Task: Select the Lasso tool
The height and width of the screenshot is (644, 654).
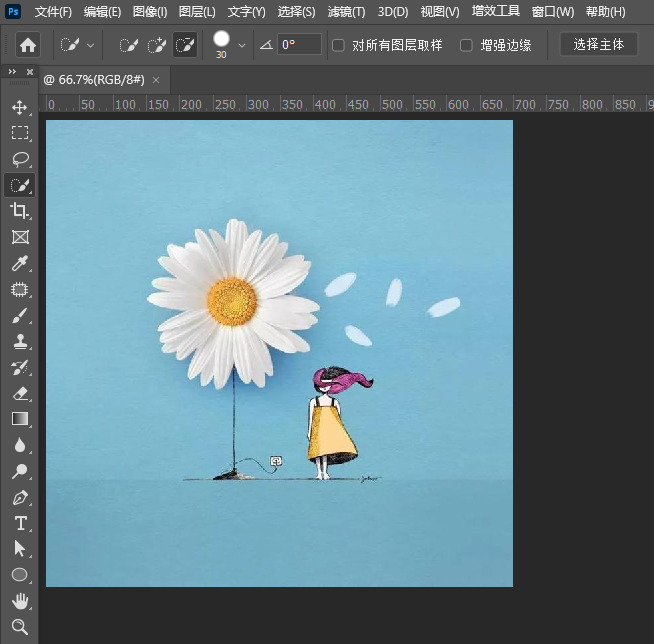Action: point(19,159)
